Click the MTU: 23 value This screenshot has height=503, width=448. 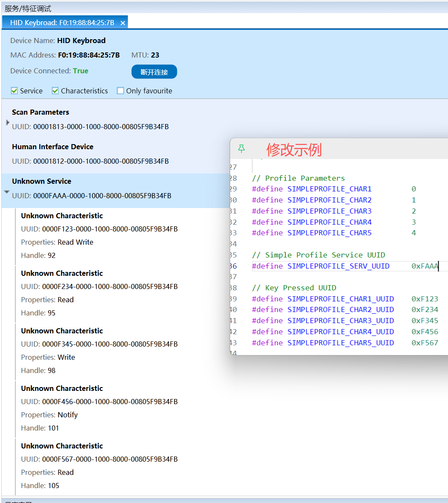point(145,55)
